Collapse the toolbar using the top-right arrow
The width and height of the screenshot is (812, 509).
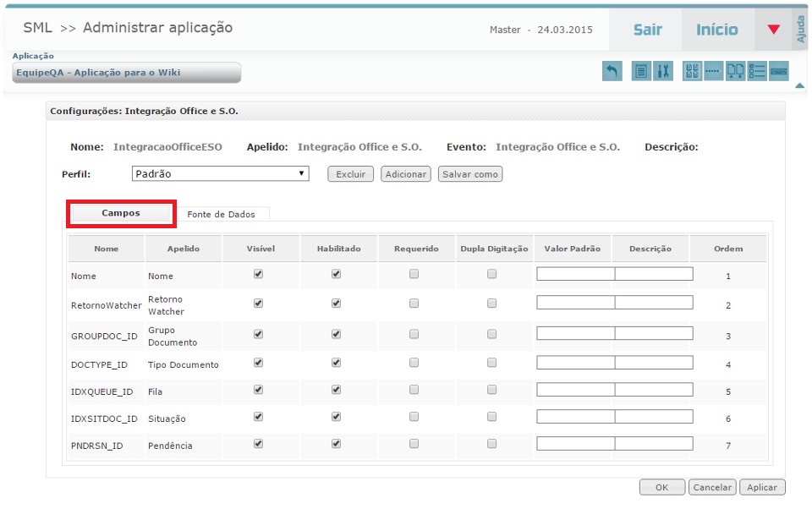pyautogui.click(x=799, y=85)
